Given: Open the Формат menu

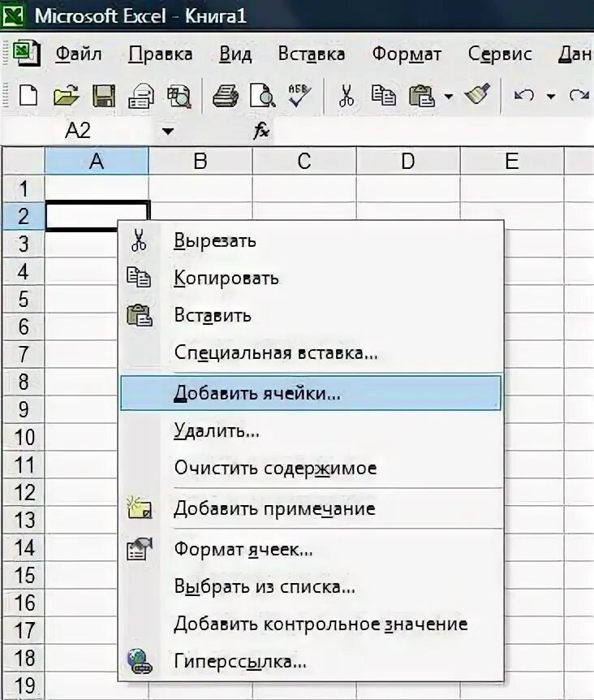Looking at the screenshot, I should (x=407, y=54).
